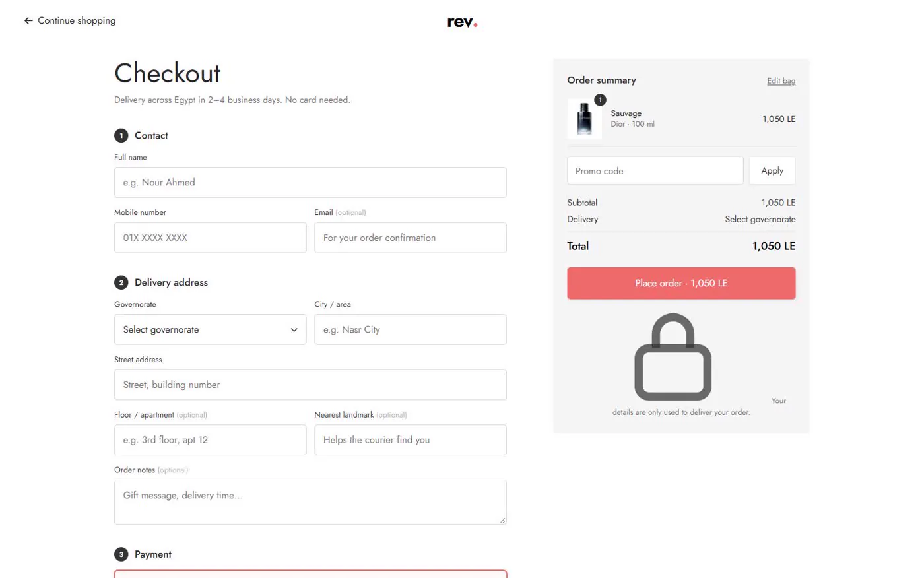This screenshot has width=924, height=578.
Task: Click the Email optional field
Action: (x=411, y=238)
